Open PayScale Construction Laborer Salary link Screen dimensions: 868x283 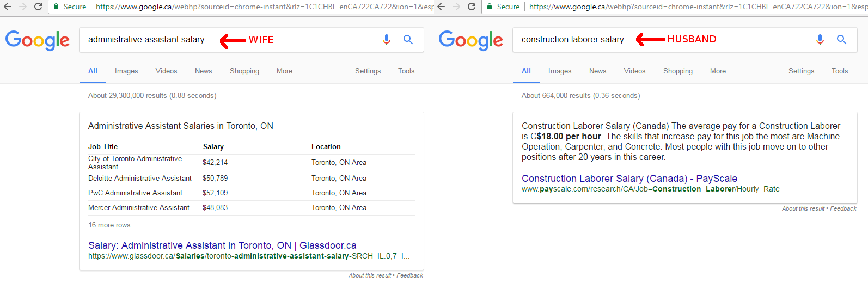(629, 179)
